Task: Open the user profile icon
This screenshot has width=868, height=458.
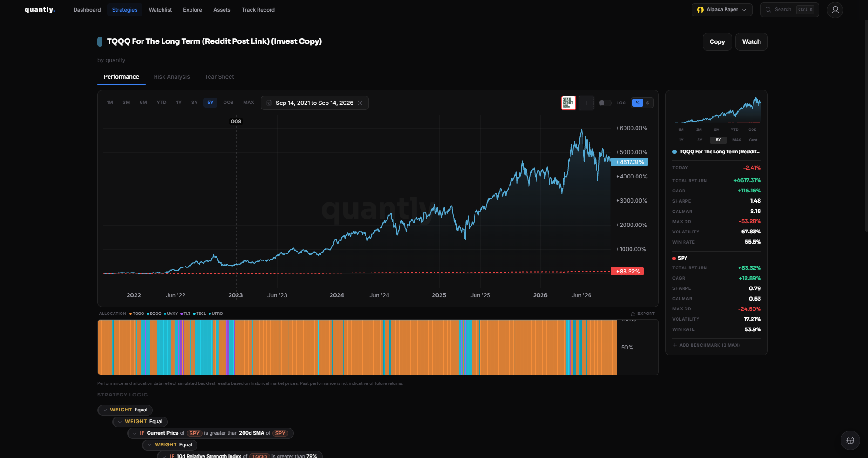Action: 835,10
